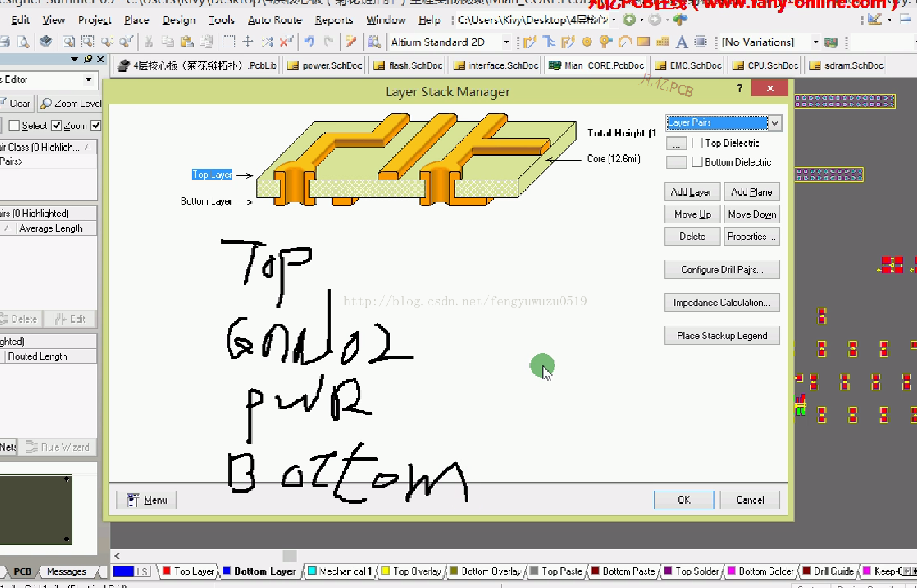This screenshot has width=917, height=588.
Task: Toggle the Zoom checkbox in PCB panel
Action: click(56, 126)
